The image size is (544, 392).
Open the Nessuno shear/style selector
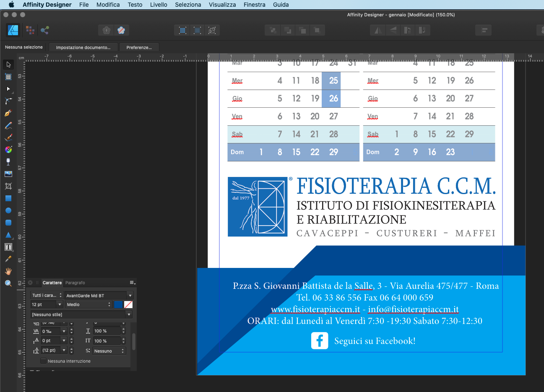[109, 351]
